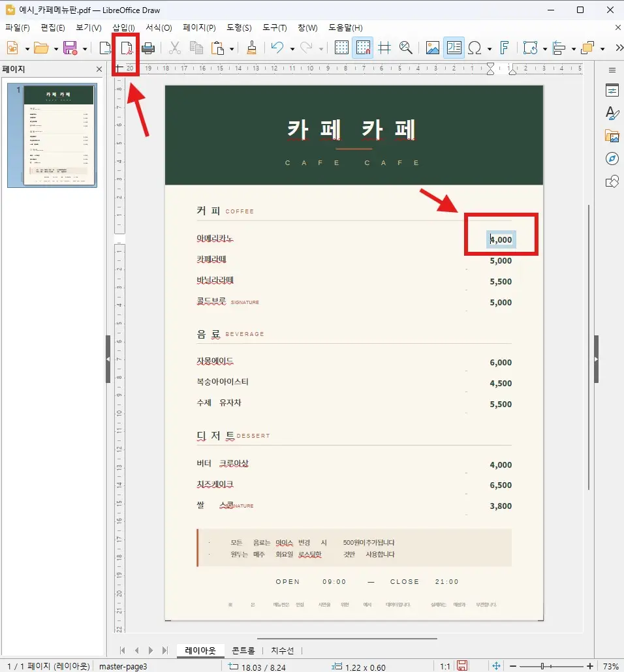Click the Copy icon
This screenshot has height=672, width=624.
[x=196, y=48]
